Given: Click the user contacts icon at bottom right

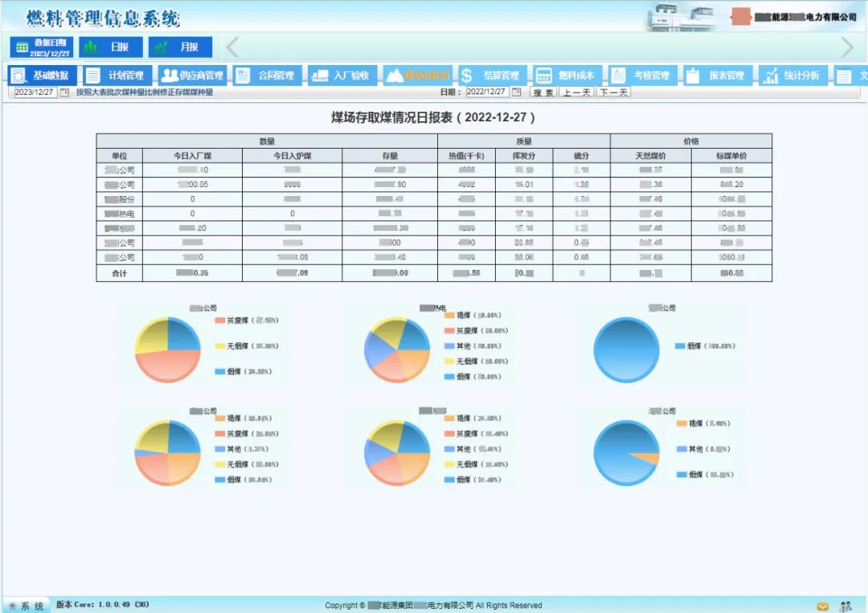Looking at the screenshot, I should click(x=844, y=607).
